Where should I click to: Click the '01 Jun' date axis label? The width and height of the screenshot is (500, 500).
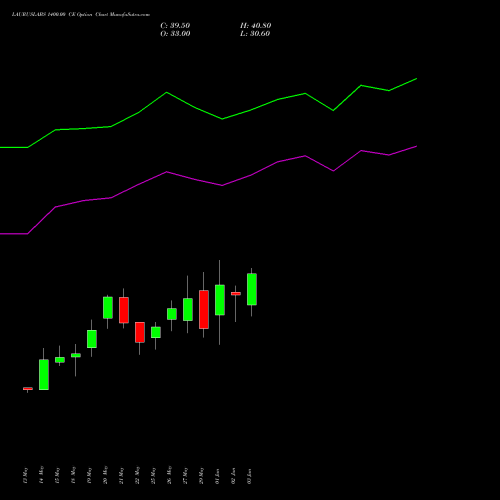pos(217,475)
